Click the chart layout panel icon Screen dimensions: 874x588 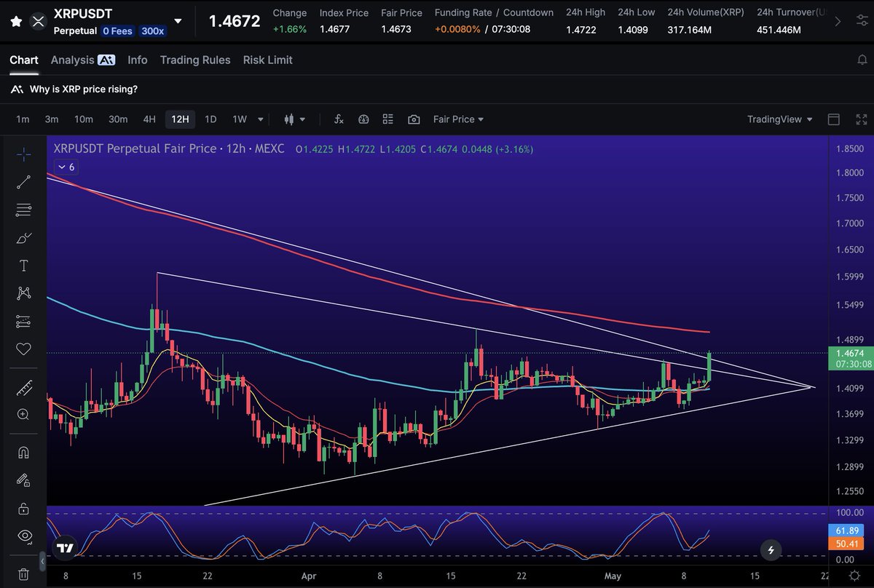point(834,119)
